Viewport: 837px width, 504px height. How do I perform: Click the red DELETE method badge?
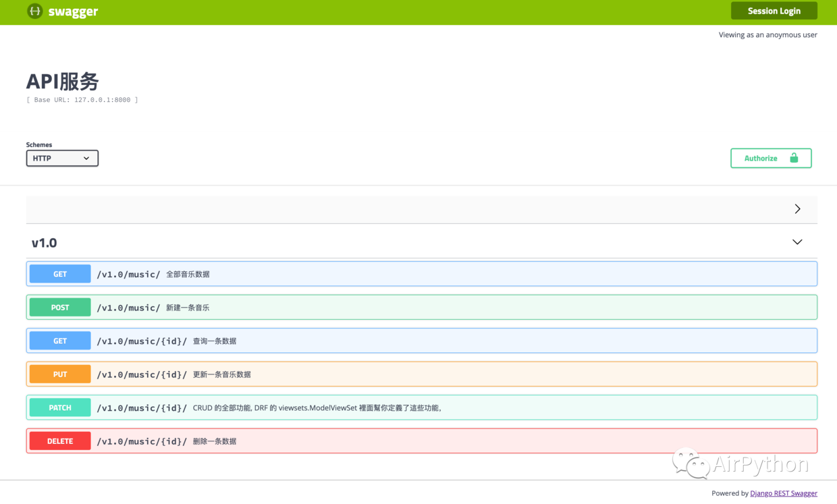pos(60,441)
